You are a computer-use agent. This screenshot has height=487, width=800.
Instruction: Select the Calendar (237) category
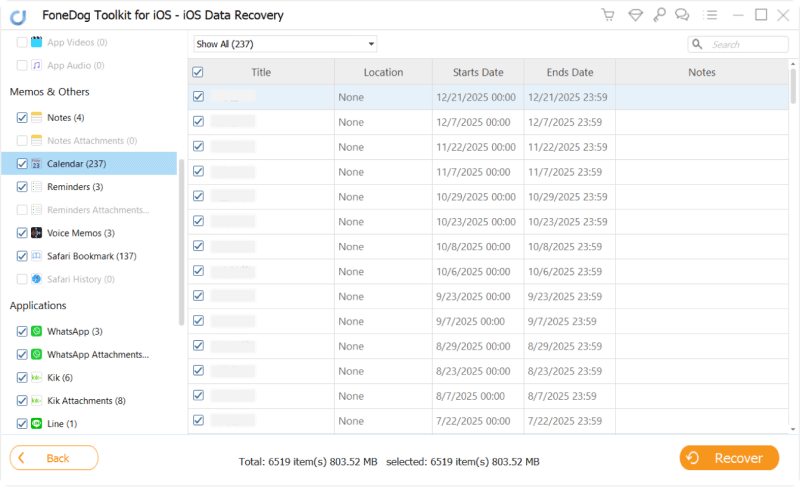pos(89,164)
